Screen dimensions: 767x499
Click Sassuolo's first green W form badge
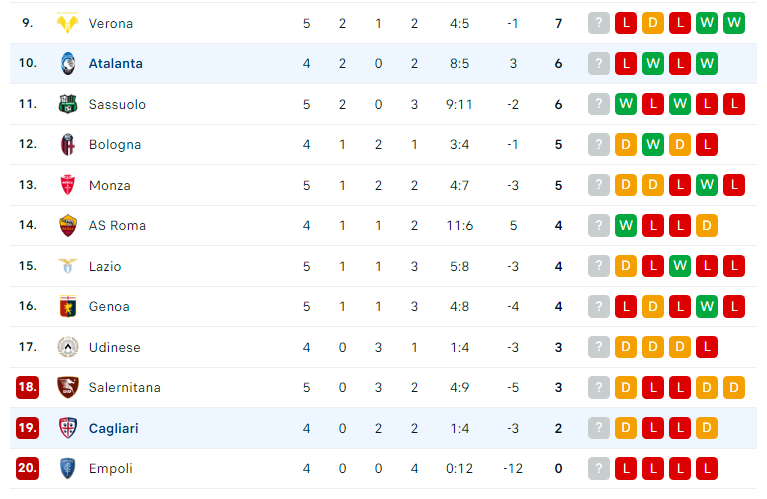626,104
